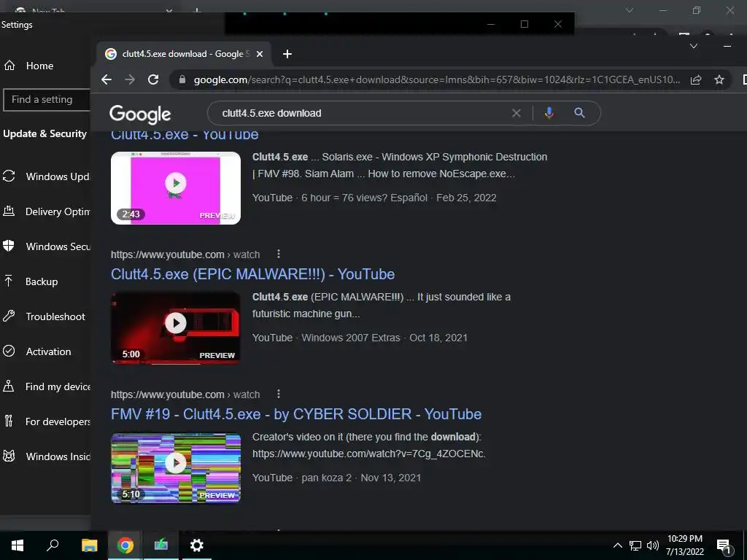
Task: Click the Troubleshoot wrench icon
Action: 9,316
